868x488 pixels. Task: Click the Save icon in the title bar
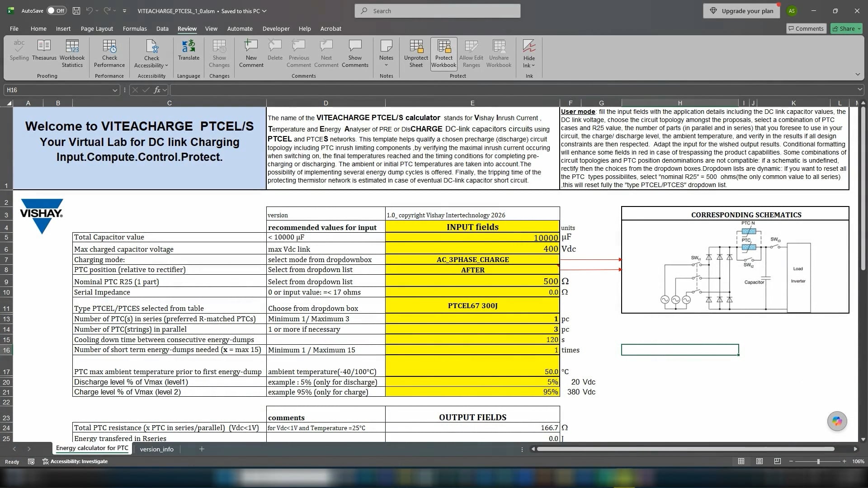pos(76,11)
